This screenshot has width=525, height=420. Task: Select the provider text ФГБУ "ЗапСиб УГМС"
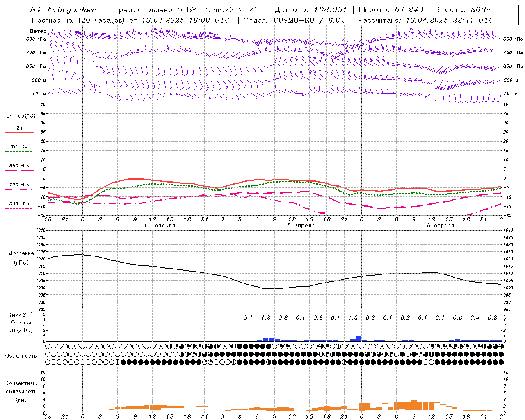click(220, 10)
